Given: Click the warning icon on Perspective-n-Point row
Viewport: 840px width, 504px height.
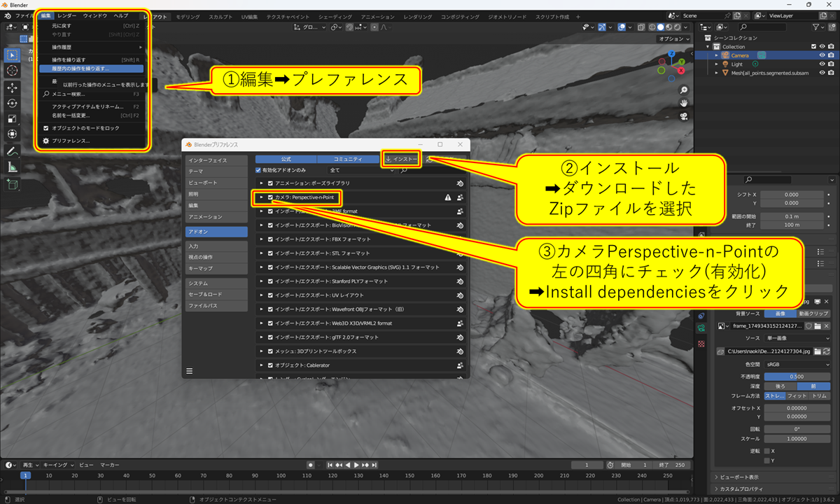Looking at the screenshot, I should [448, 197].
